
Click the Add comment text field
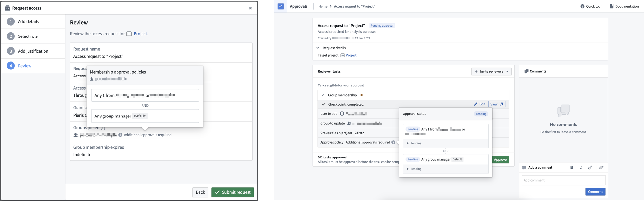pyautogui.click(x=563, y=180)
